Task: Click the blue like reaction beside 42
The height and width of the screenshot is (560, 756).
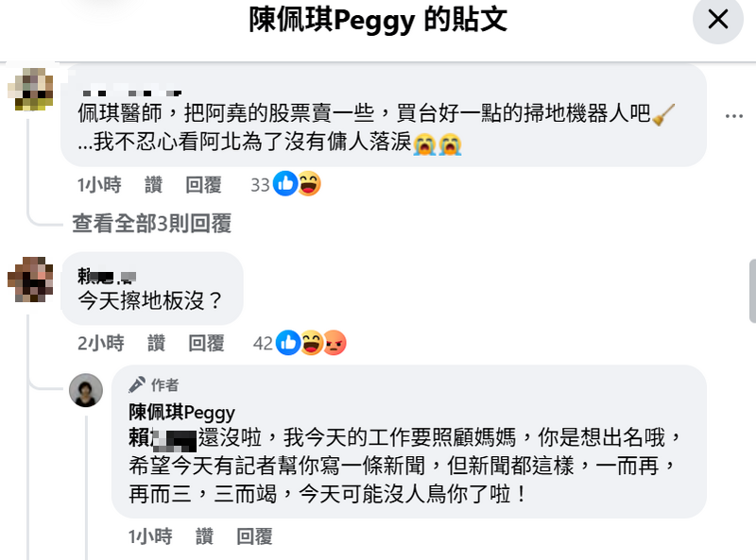Action: pos(289,343)
